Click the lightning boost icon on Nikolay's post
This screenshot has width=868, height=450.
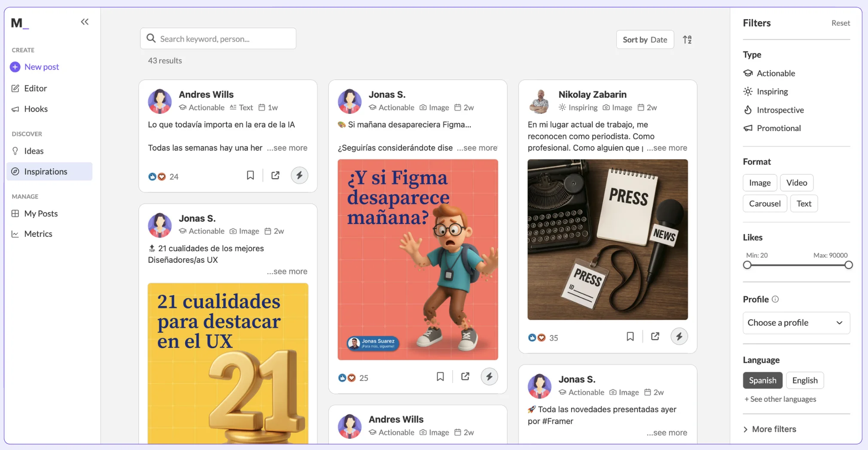(679, 336)
